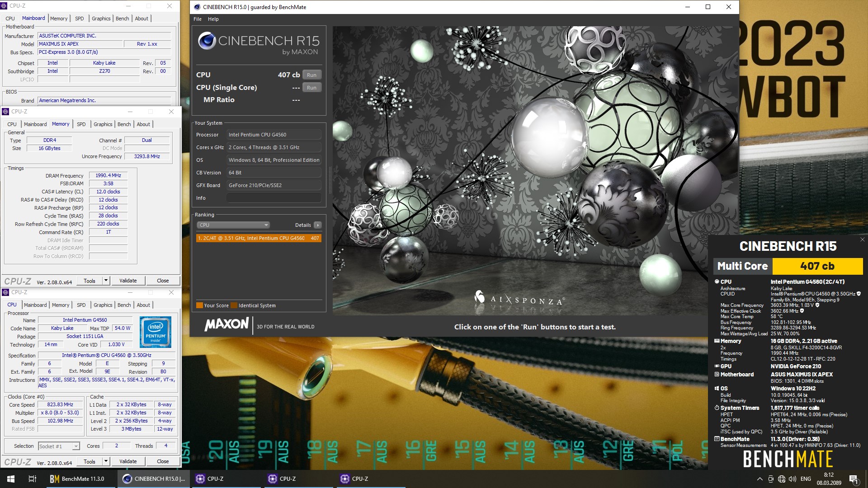
Task: Click the MAXON logo at the bottom of Cinebench
Action: (x=226, y=324)
